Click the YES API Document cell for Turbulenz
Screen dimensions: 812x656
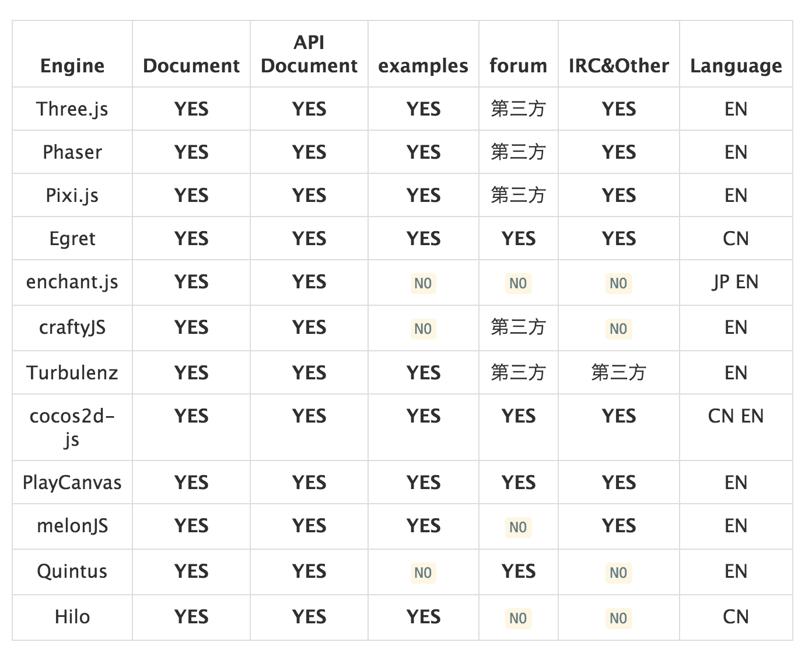coord(309,373)
